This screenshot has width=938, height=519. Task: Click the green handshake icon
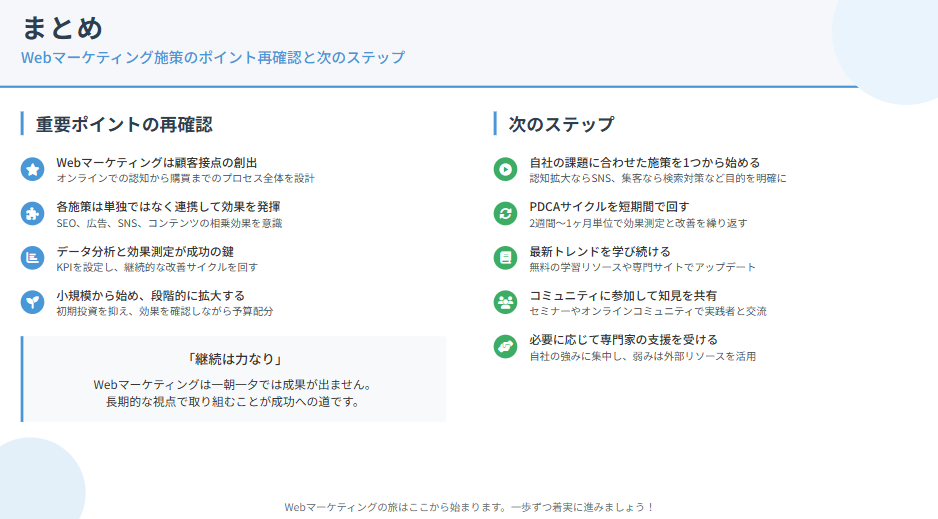click(506, 347)
